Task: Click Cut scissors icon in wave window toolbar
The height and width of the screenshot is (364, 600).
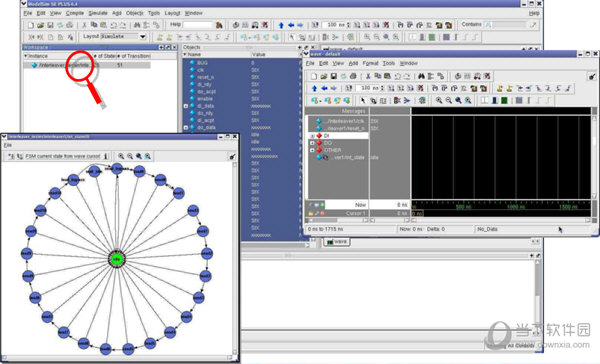Action: pos(368,76)
